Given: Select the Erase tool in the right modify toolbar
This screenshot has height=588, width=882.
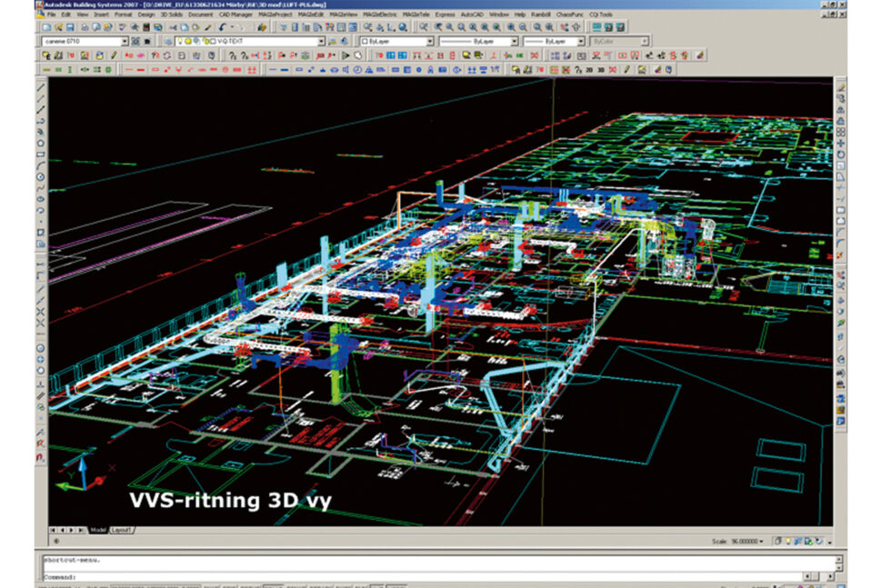Looking at the screenshot, I should [840, 88].
